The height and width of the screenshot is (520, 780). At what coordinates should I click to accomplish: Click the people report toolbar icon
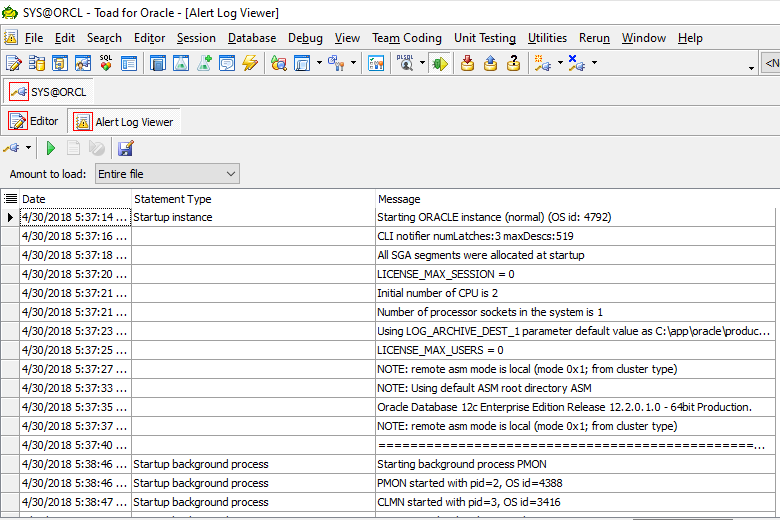pos(83,63)
